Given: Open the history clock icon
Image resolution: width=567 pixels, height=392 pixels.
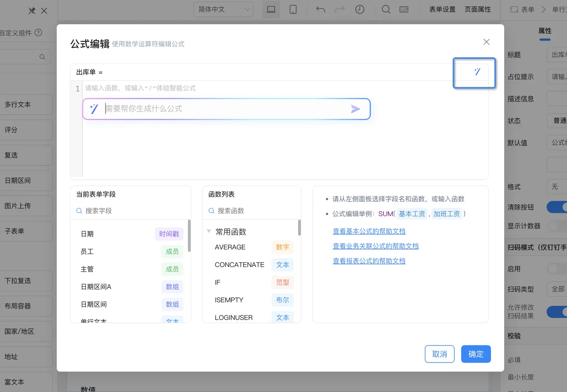Looking at the screenshot, I should point(360,9).
